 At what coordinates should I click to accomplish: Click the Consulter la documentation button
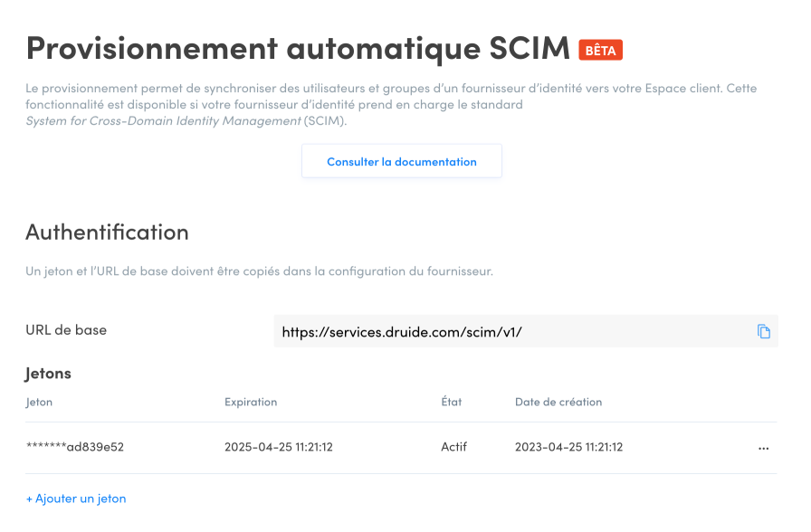401,161
